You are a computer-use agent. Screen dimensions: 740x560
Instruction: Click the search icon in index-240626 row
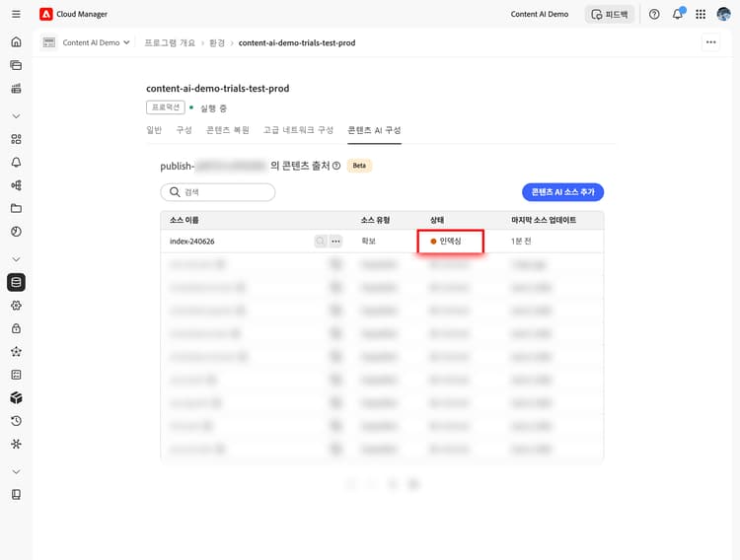[321, 242]
